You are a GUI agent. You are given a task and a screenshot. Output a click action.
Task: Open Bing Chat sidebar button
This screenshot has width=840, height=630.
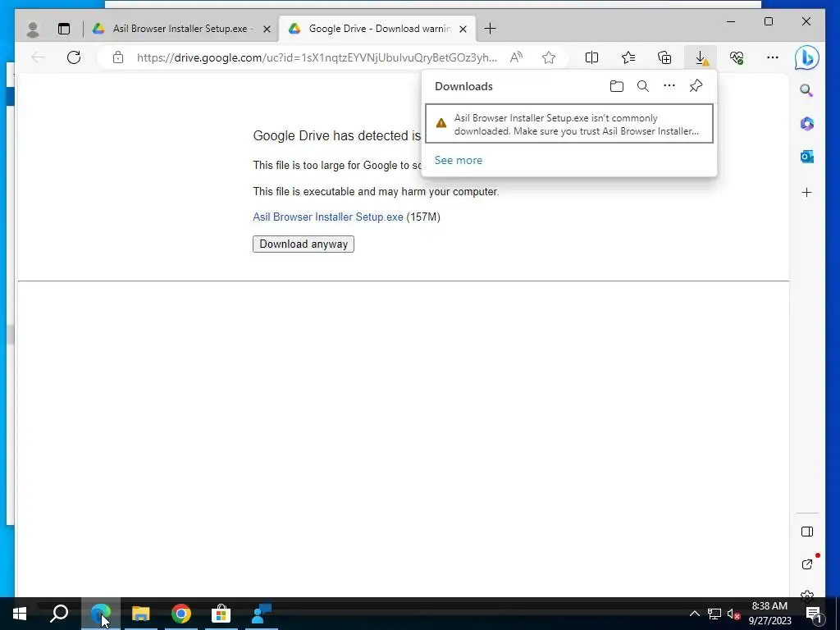tap(807, 58)
